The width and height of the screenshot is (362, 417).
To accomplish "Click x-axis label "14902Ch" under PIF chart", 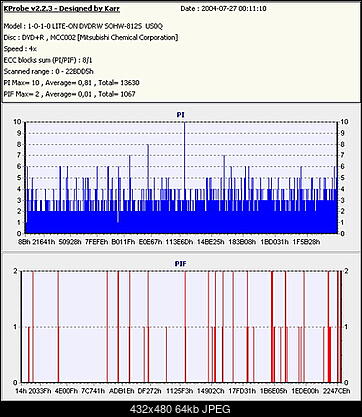I will [x=211, y=391].
